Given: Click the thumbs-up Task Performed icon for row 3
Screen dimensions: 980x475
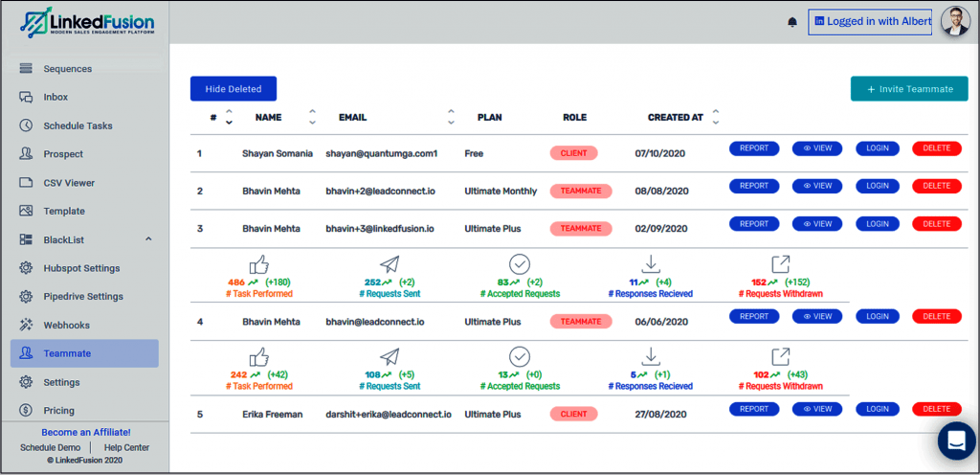Looking at the screenshot, I should pyautogui.click(x=258, y=265).
